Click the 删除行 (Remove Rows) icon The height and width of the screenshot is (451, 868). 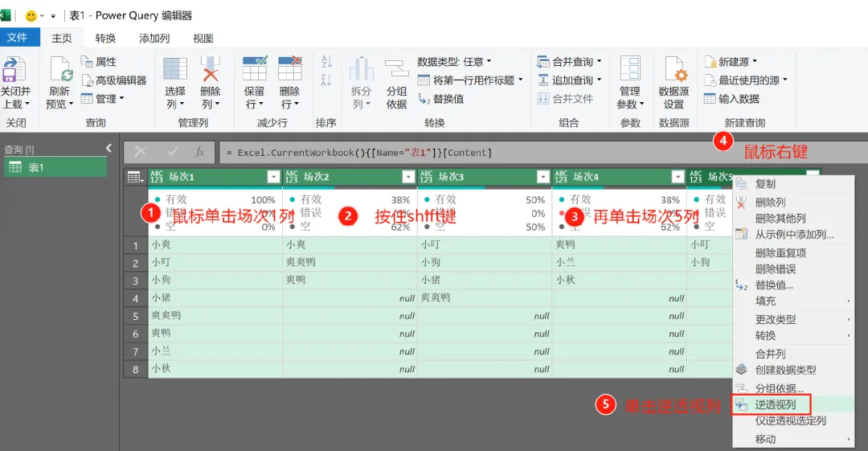pos(290,68)
